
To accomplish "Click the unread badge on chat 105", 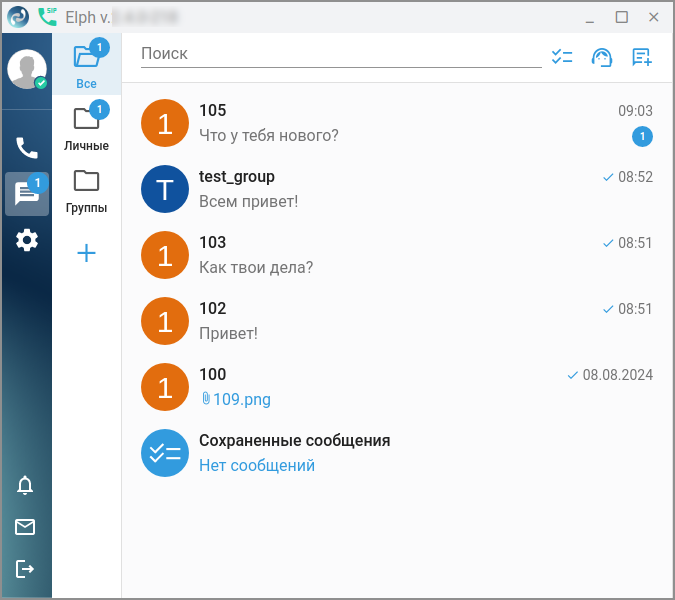I will (642, 136).
